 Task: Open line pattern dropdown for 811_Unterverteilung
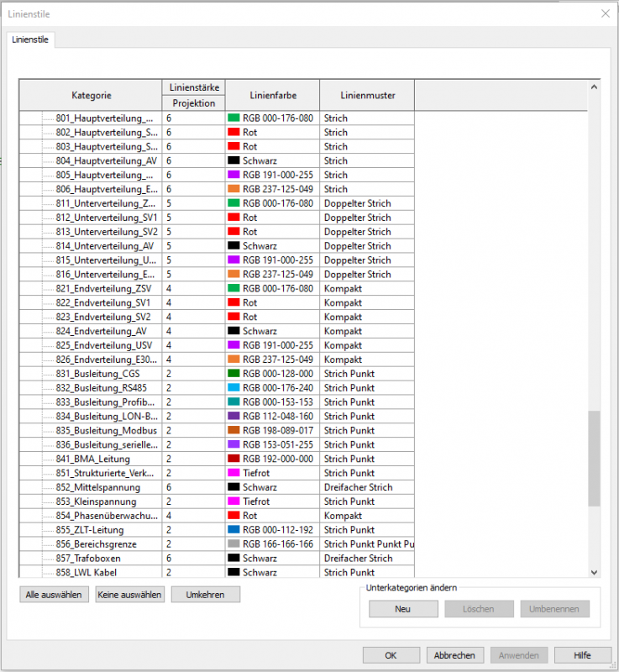368,204
